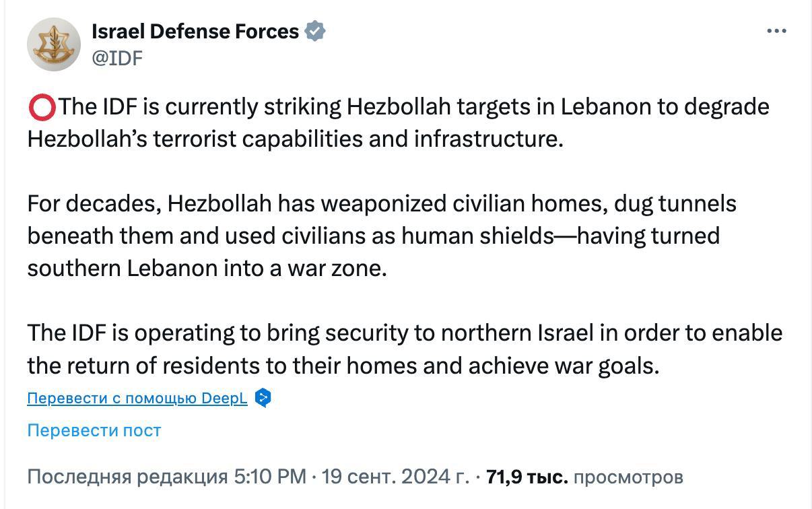
Task: Click the @IDF handle
Action: 117,58
